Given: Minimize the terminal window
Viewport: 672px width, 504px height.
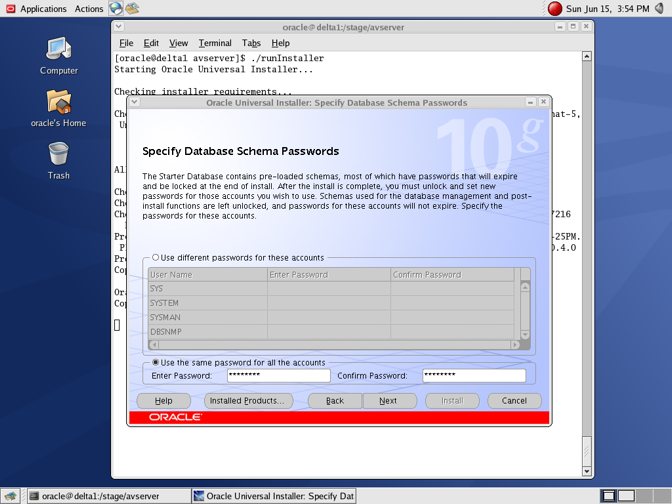Looking at the screenshot, I should [560, 27].
